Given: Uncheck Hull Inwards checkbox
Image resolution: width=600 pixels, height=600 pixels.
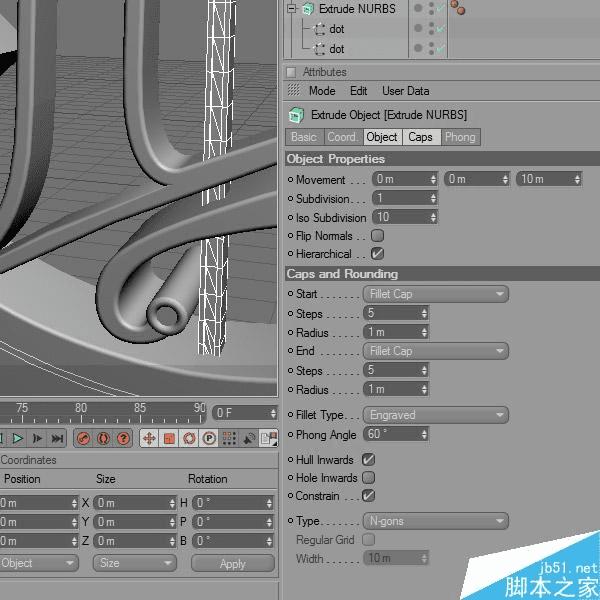Looking at the screenshot, I should click(x=368, y=459).
